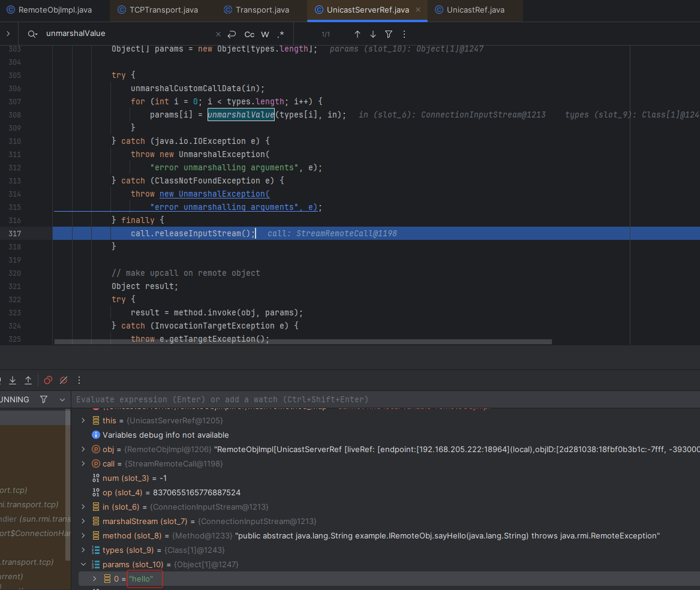
Task: Click Step Out upload-arrow icon in debugger
Action: click(28, 380)
